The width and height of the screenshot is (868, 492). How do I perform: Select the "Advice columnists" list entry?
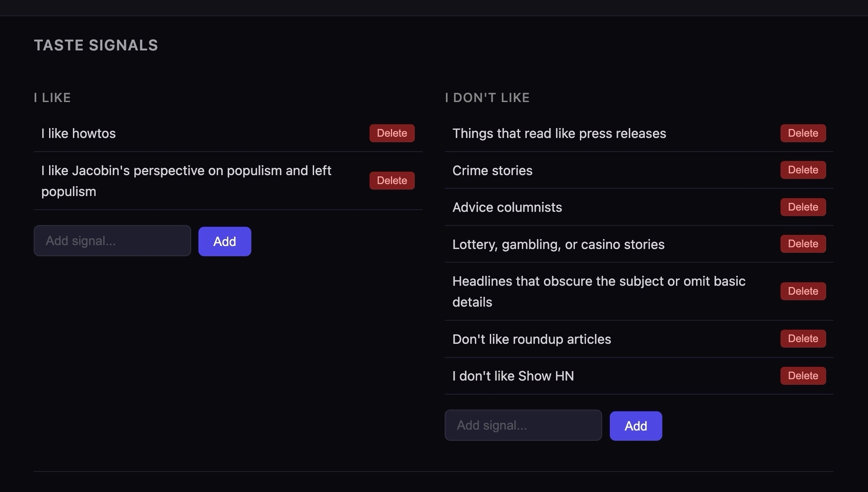click(507, 207)
